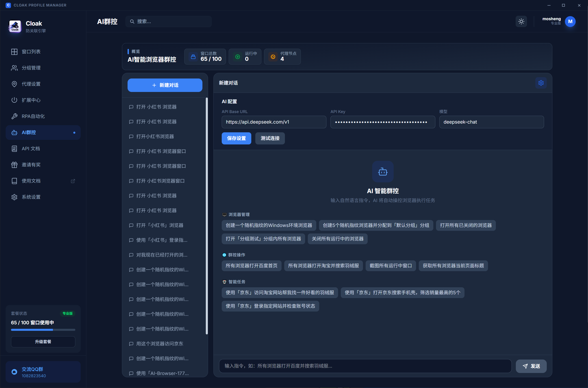This screenshot has height=388, width=588.
Task: Select RPA自动化 wrench icon
Action: 14,116
